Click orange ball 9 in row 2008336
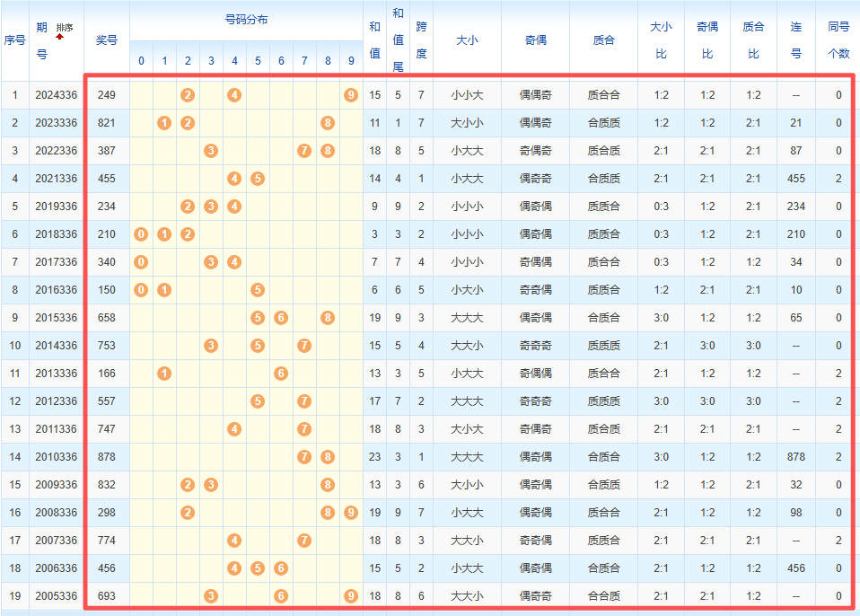This screenshot has height=616, width=860. click(351, 512)
